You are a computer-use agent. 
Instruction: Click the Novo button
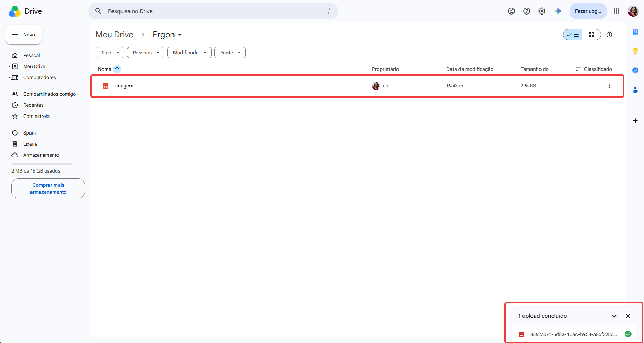24,35
